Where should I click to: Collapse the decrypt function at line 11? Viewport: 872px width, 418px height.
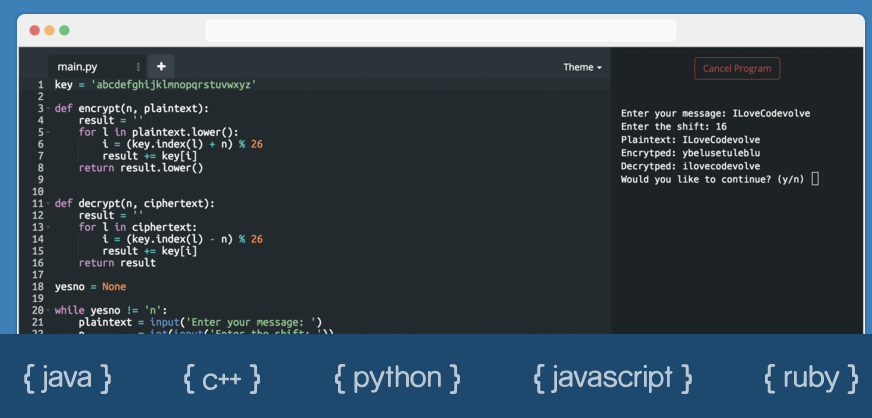pos(47,203)
